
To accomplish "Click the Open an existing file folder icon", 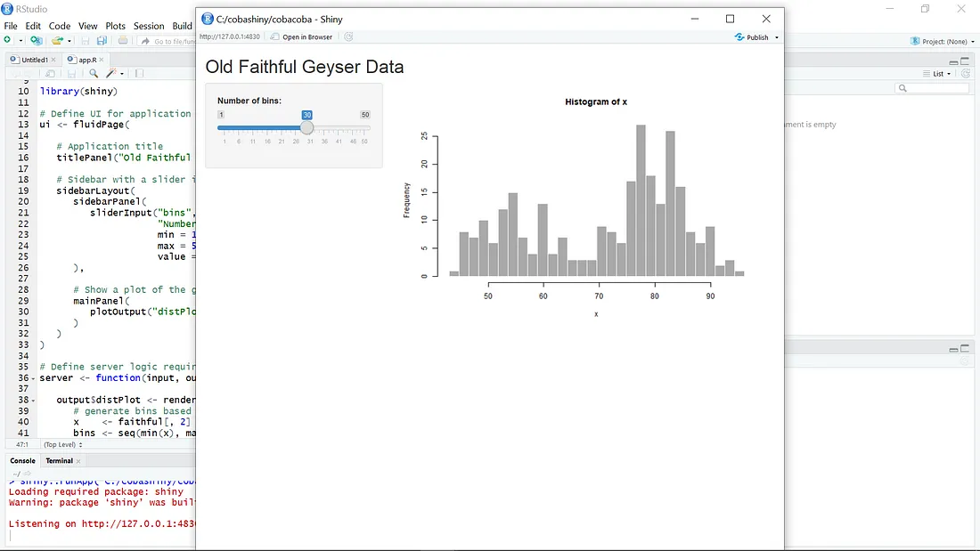I will tap(59, 41).
